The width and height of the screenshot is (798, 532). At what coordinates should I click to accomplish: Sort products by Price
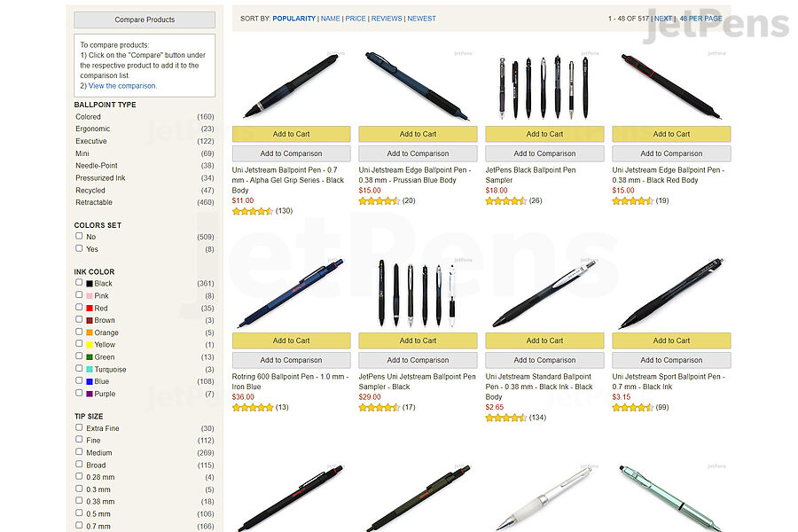point(356,19)
